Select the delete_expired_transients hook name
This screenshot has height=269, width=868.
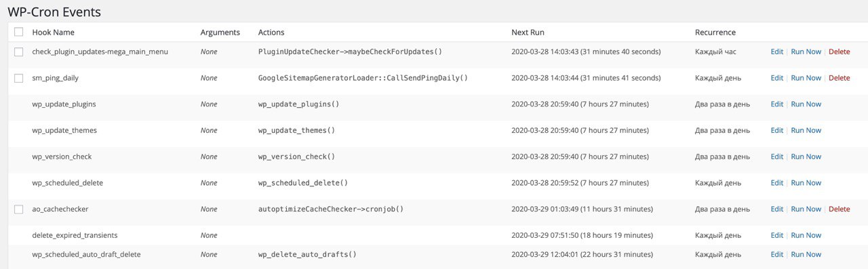(75, 235)
